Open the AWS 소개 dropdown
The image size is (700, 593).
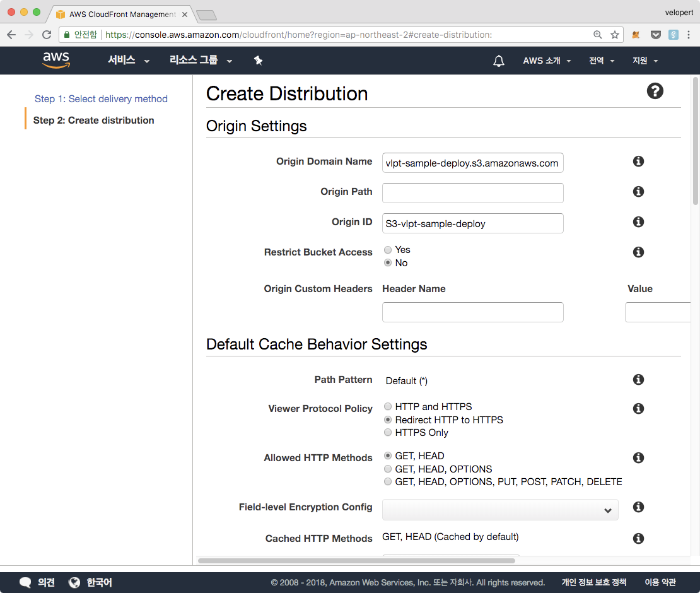click(x=547, y=61)
